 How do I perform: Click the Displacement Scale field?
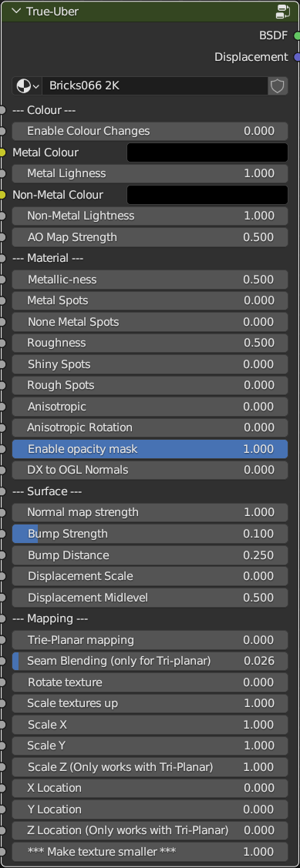[x=150, y=576]
